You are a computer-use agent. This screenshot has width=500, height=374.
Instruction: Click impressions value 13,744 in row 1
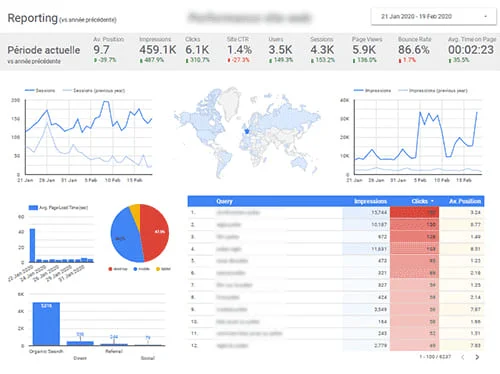[x=379, y=212]
